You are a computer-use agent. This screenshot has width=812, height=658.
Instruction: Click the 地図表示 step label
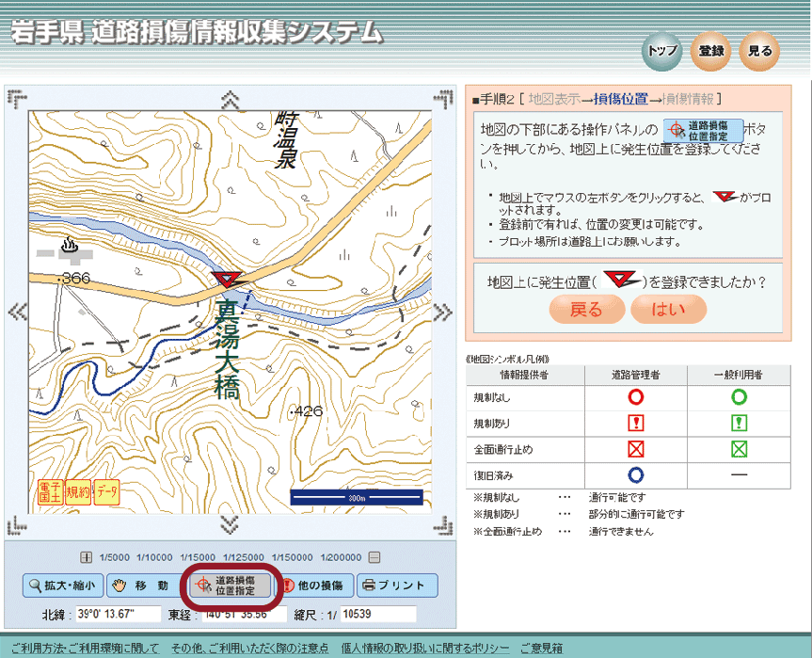click(x=554, y=99)
